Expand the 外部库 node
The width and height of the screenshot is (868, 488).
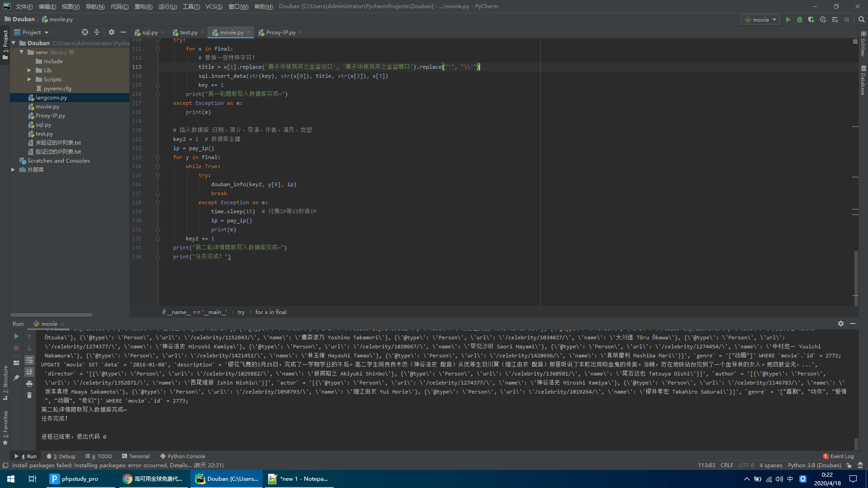click(x=13, y=170)
